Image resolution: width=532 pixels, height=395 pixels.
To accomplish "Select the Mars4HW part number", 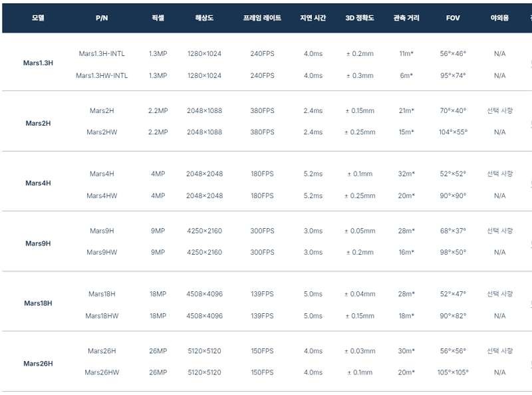I will pyautogui.click(x=102, y=196).
